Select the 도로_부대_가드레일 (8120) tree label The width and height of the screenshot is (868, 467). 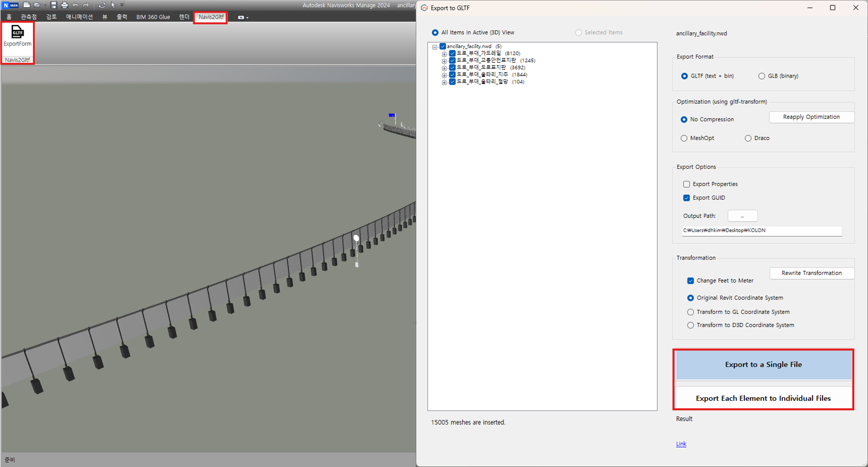coord(488,53)
